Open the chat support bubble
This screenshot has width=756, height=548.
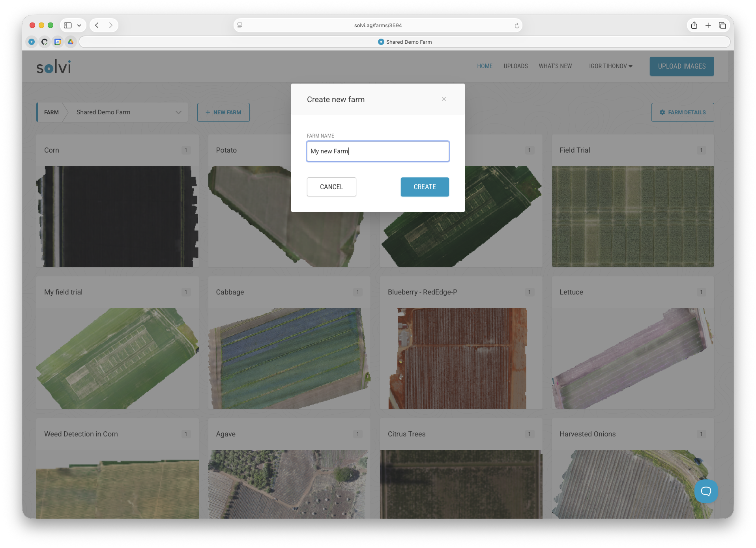[706, 491]
